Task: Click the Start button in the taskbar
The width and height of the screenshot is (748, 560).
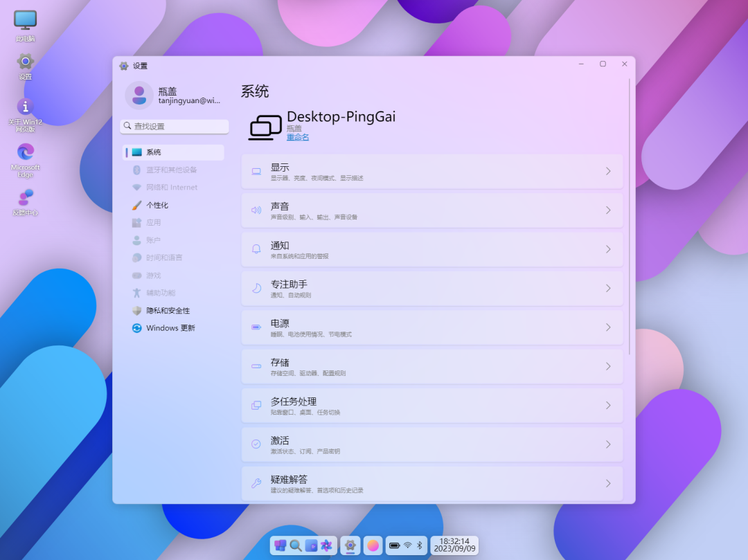Action: pos(280,545)
